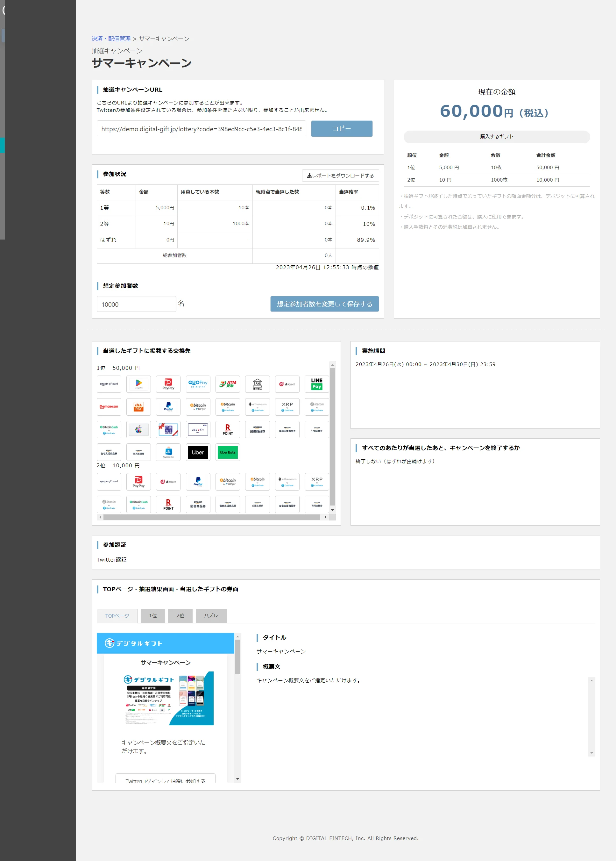The height and width of the screenshot is (861, 616).
Task: Click the lottery campaign URL field
Action: click(x=202, y=129)
